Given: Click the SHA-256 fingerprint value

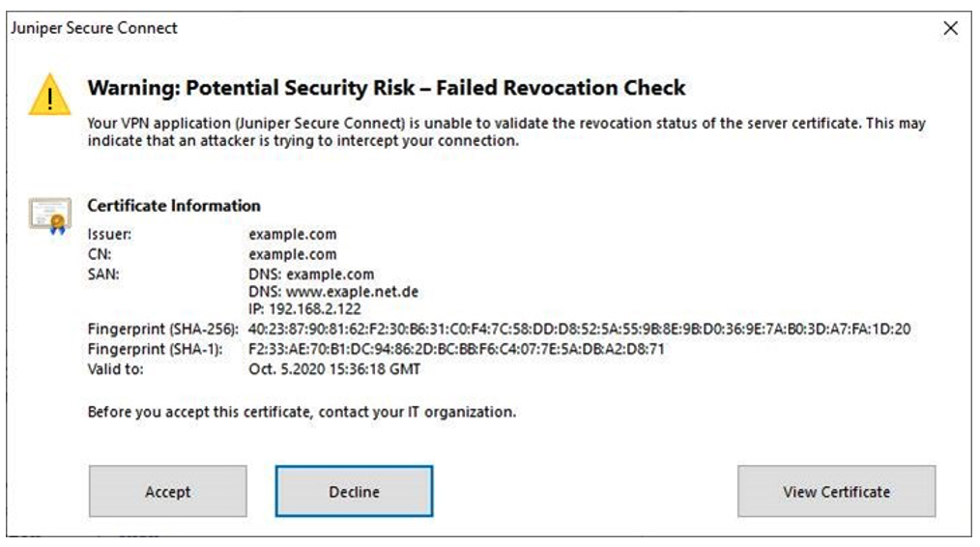Looking at the screenshot, I should click(x=579, y=330).
